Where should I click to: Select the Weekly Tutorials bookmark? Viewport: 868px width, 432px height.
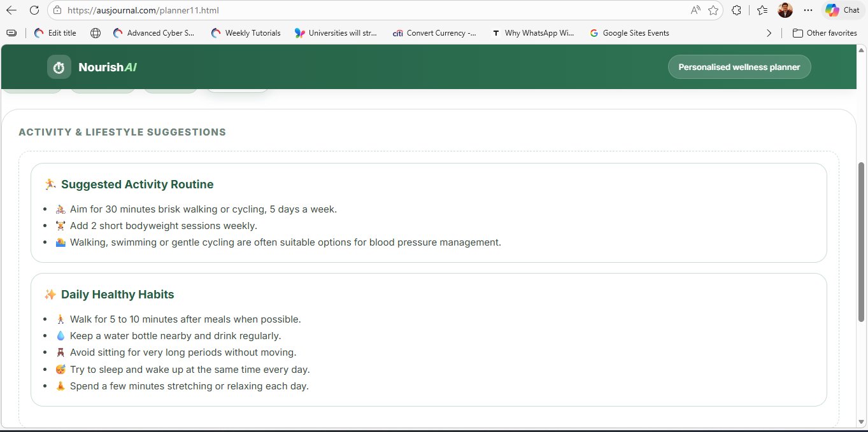click(246, 32)
